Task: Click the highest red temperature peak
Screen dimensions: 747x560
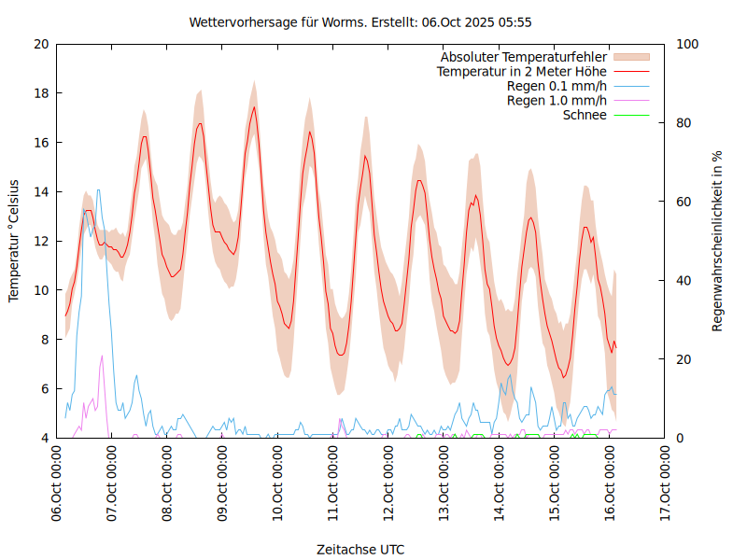Action: pyautogui.click(x=254, y=107)
